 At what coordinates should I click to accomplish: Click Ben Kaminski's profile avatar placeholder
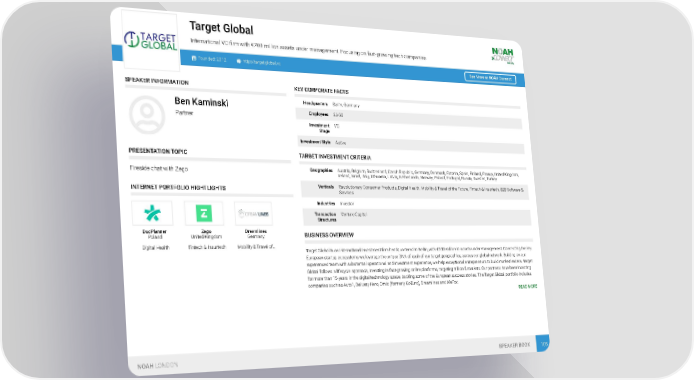point(147,115)
